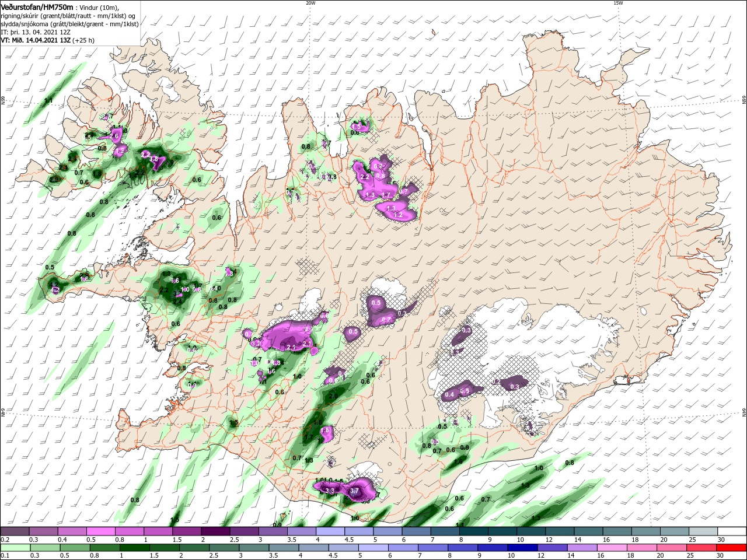Click the 30 label on rain legend row
This screenshot has height=560, width=747.
(721, 556)
